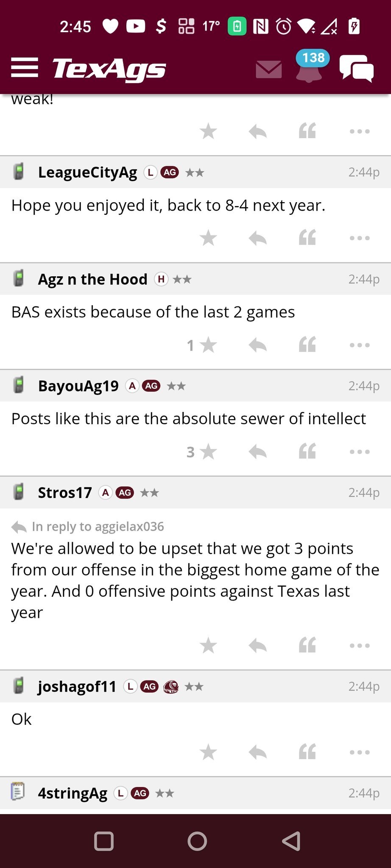Open the hamburger navigation menu
The width and height of the screenshot is (391, 868).
coord(25,68)
